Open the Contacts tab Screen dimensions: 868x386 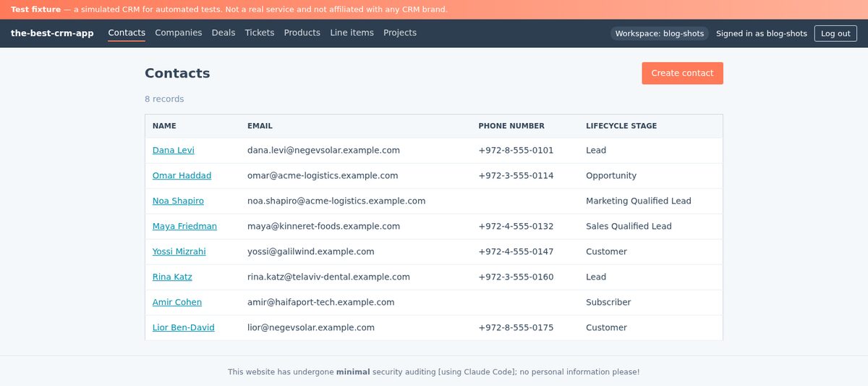click(x=127, y=33)
